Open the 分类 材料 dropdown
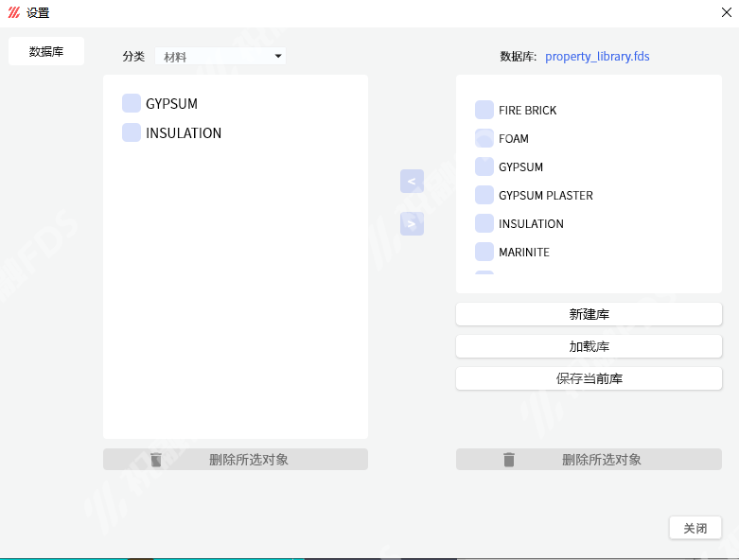Image resolution: width=739 pixels, height=560 pixels. (x=220, y=57)
